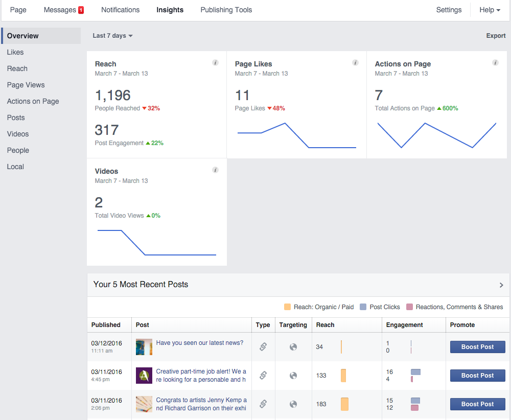
Task: Click the Export link
Action: coord(496,36)
